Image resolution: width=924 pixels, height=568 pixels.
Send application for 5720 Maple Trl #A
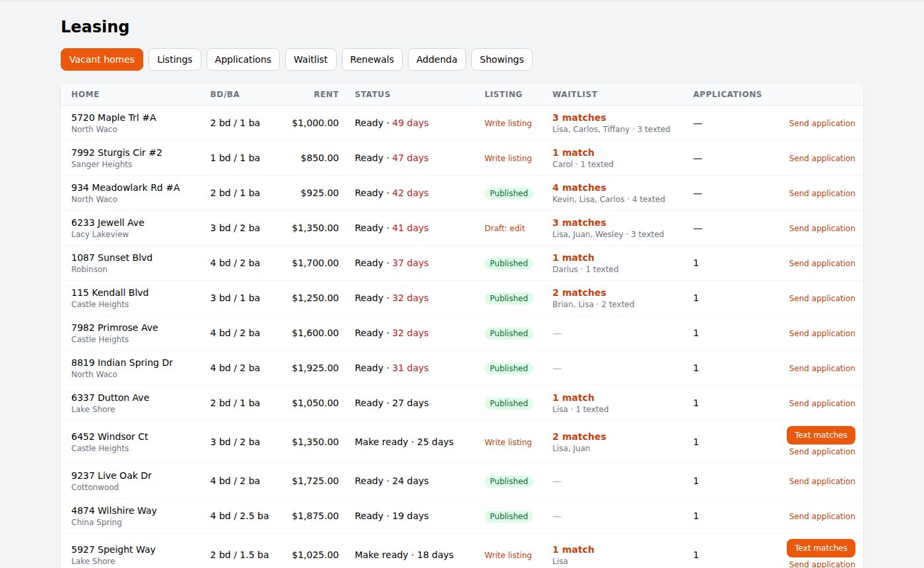point(822,124)
